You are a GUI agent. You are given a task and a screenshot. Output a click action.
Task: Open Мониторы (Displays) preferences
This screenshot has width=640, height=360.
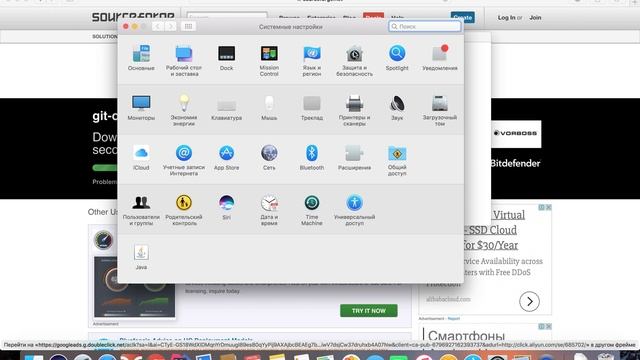tap(141, 108)
